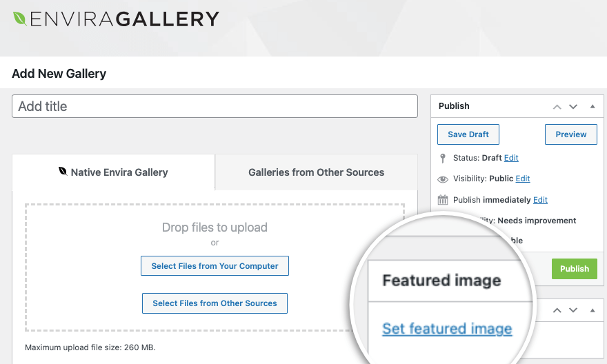Edit the Public visibility setting
Image resolution: width=607 pixels, height=364 pixels.
(523, 179)
